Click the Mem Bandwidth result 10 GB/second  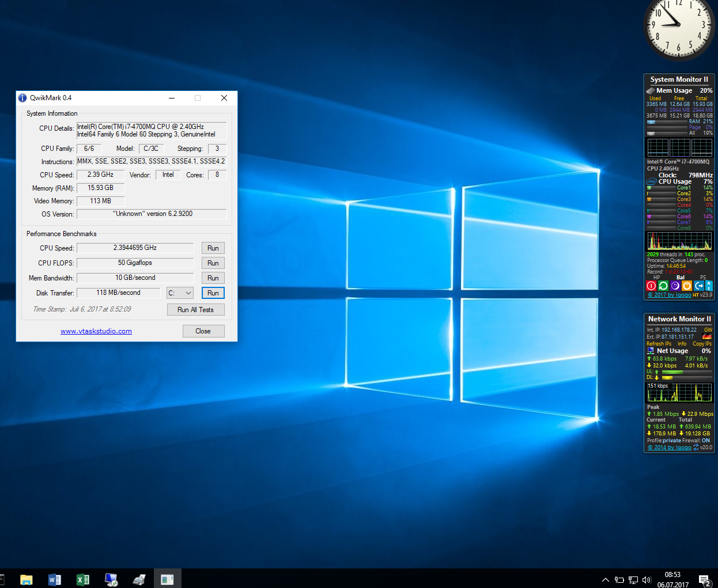(135, 278)
